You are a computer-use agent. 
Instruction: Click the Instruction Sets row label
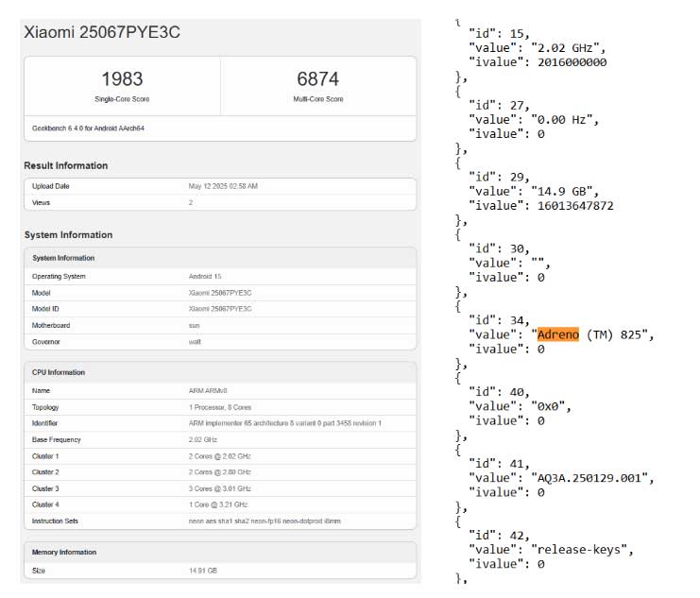pos(55,521)
